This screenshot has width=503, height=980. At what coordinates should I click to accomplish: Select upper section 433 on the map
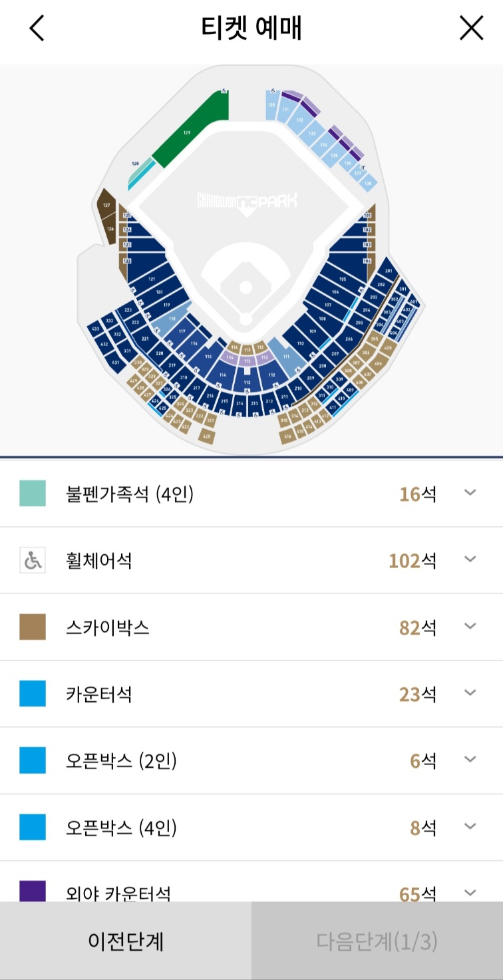point(95,329)
